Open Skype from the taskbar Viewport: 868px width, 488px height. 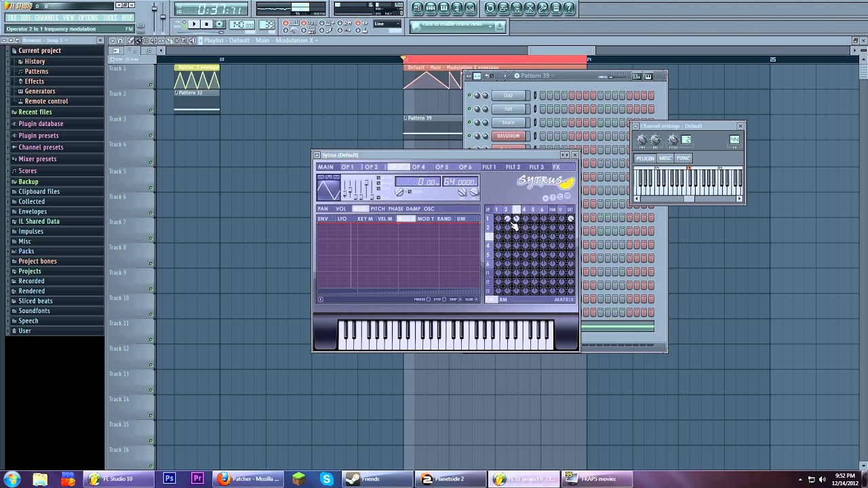point(327,479)
